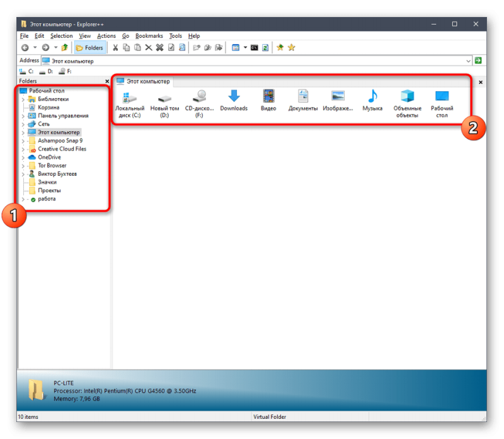
Task: Close the current tab with the X
Action: (481, 83)
